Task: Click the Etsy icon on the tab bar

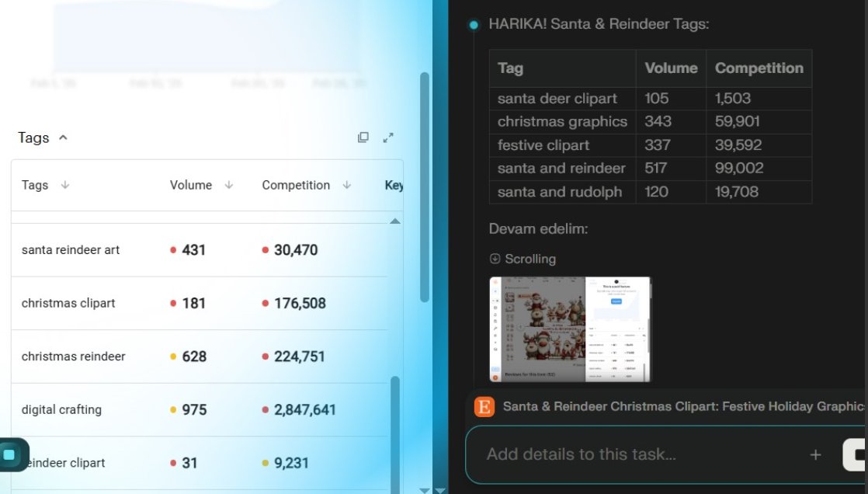Action: click(x=484, y=406)
